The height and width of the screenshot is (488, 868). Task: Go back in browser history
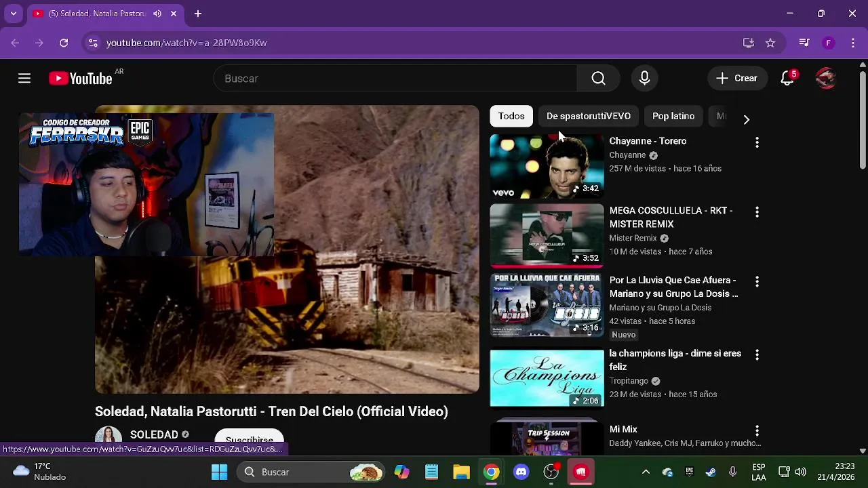point(15,43)
